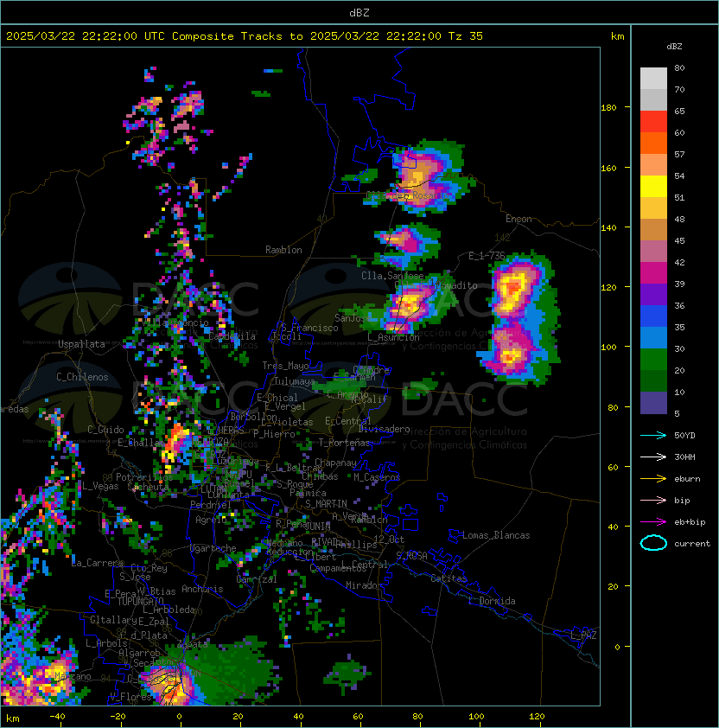Click the -40 tick on bottom axis
The height and width of the screenshot is (728, 719).
click(x=57, y=717)
